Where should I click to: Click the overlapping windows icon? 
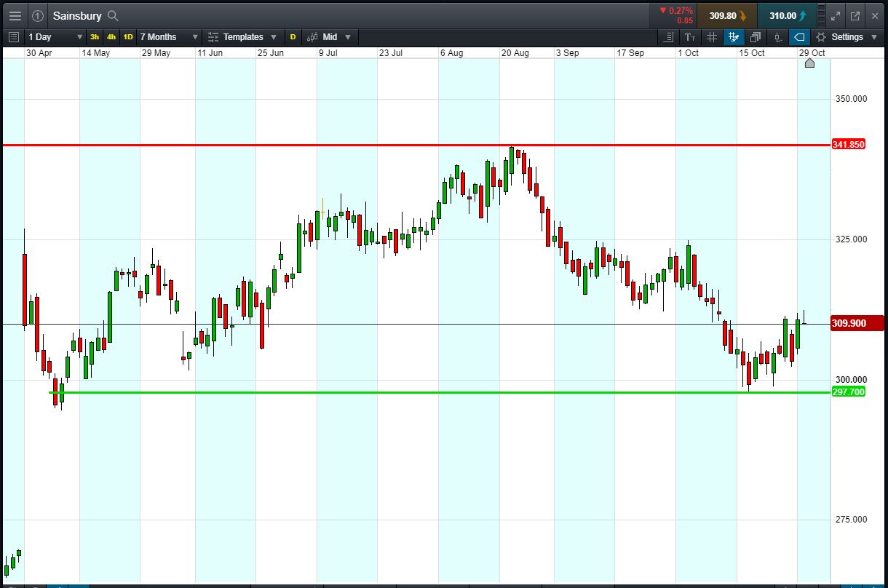756,37
